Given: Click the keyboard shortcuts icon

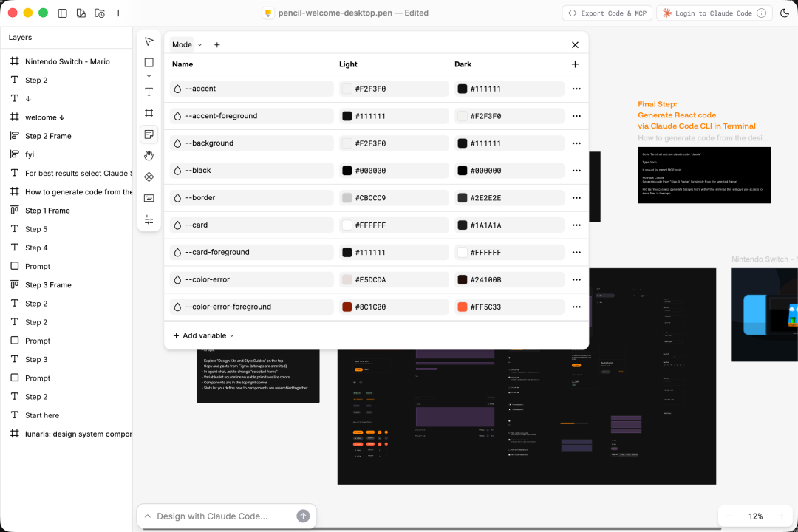Looking at the screenshot, I should click(x=149, y=198).
